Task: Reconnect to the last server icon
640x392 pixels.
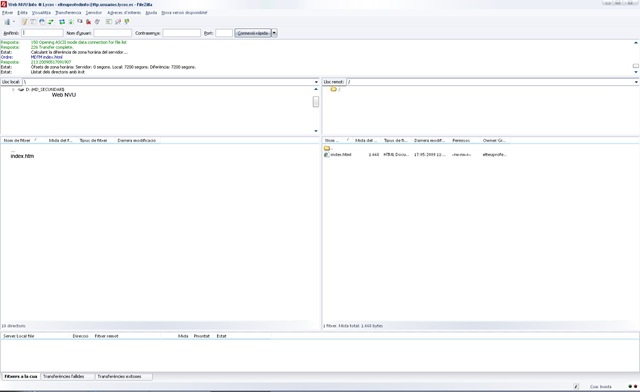Action: pos(97,22)
